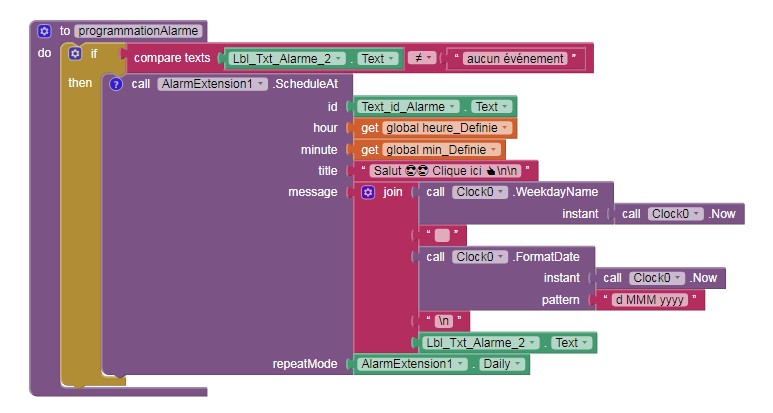Click the 'hour' parameter label
The height and width of the screenshot is (413, 773).
pyautogui.click(x=325, y=128)
